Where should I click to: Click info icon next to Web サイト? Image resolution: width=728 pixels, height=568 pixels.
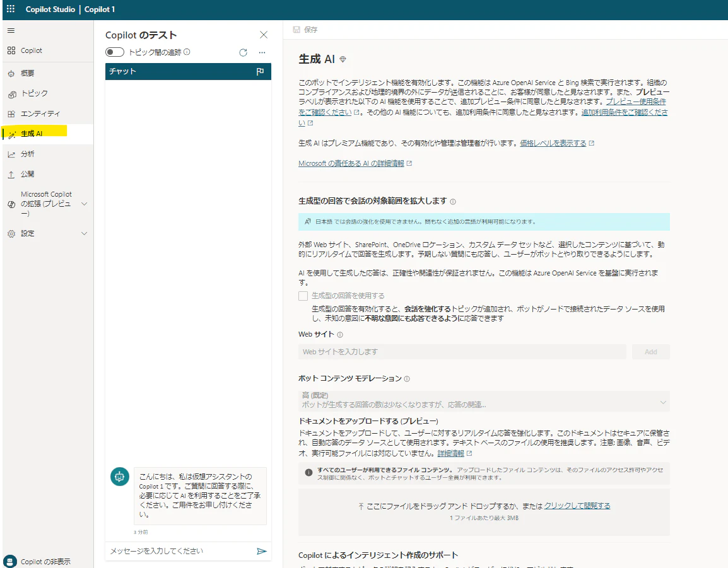[x=340, y=335]
